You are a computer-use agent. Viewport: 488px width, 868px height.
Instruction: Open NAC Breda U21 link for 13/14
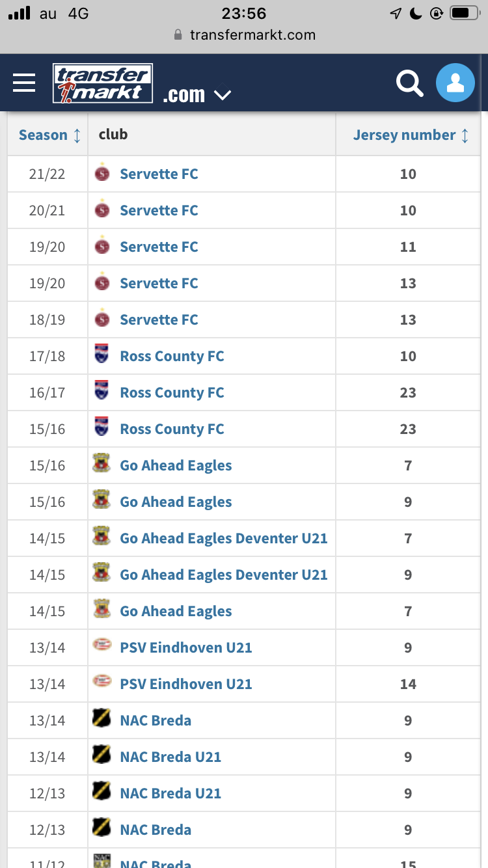coord(170,757)
